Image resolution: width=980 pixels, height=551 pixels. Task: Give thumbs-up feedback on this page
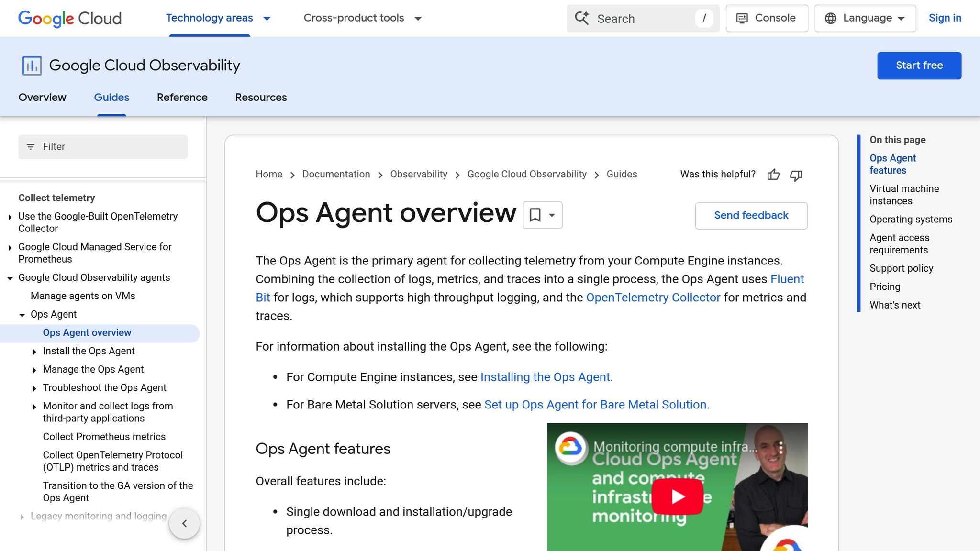tap(773, 175)
